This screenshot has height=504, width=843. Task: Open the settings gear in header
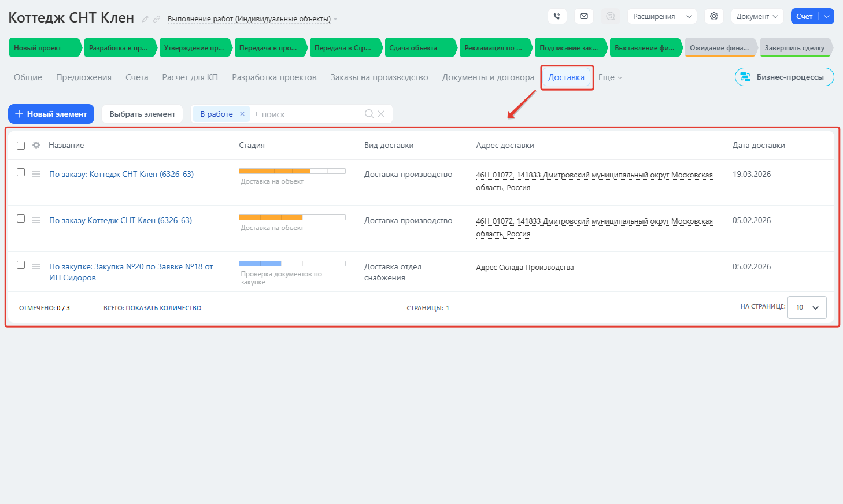(714, 16)
